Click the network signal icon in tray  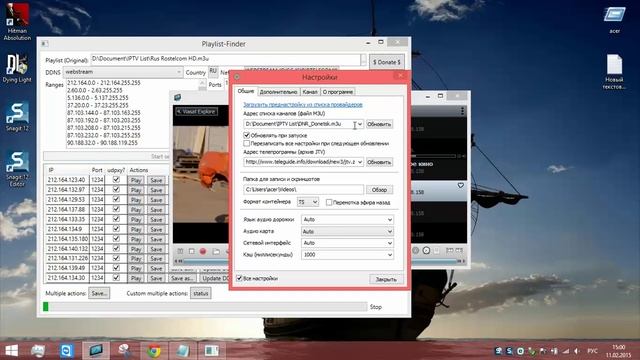566,351
